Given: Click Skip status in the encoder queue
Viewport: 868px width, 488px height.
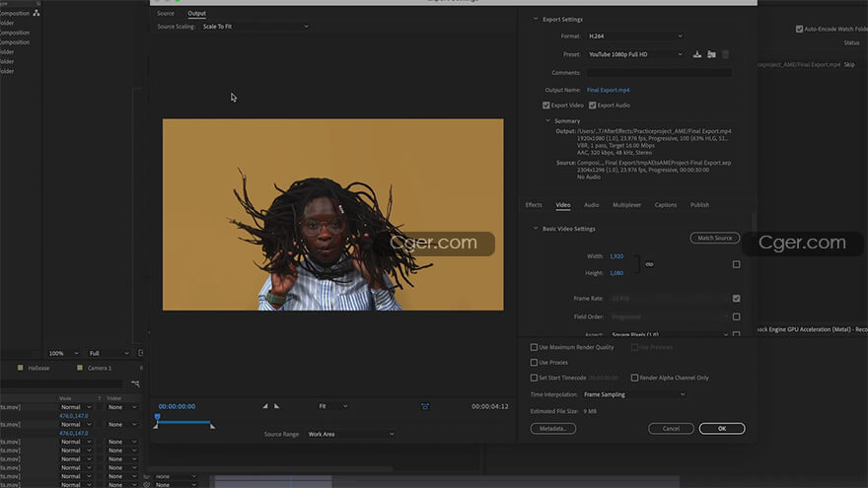Looking at the screenshot, I should (x=849, y=65).
